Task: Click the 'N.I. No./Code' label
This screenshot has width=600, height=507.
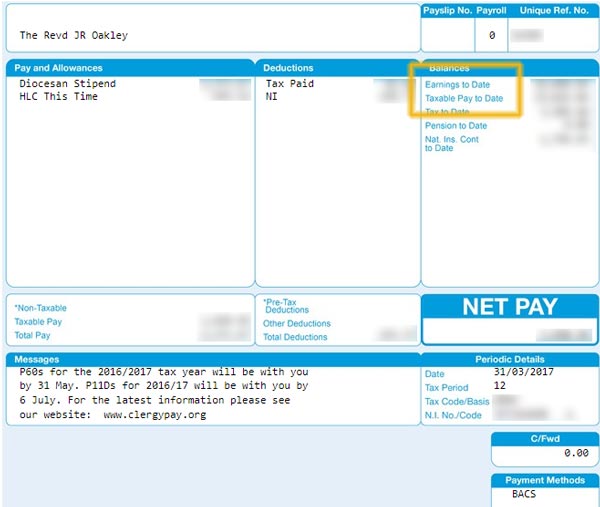Action: 453,415
